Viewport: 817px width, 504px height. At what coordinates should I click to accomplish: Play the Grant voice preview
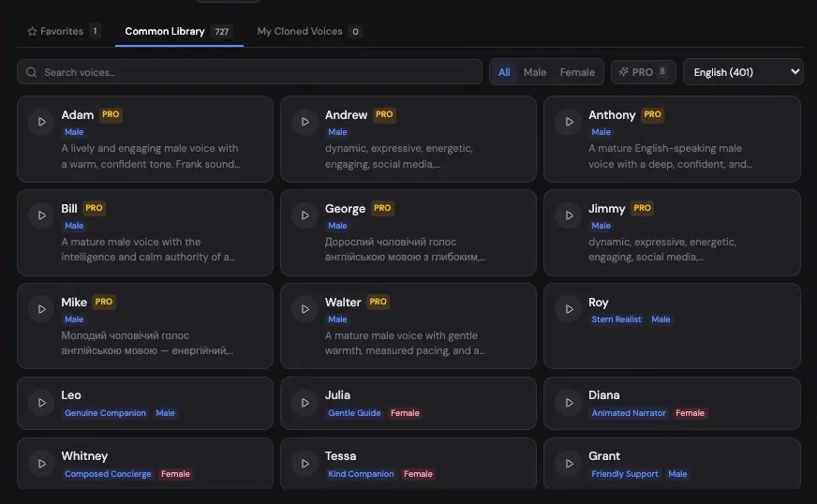[569, 464]
